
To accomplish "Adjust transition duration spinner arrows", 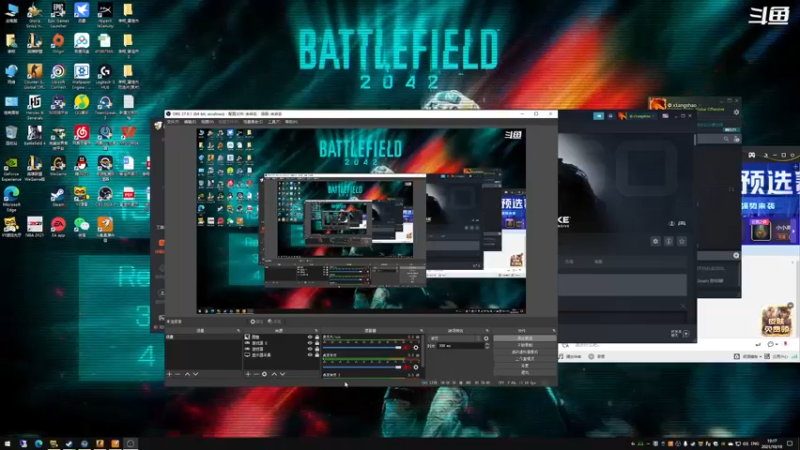I will click(x=487, y=346).
